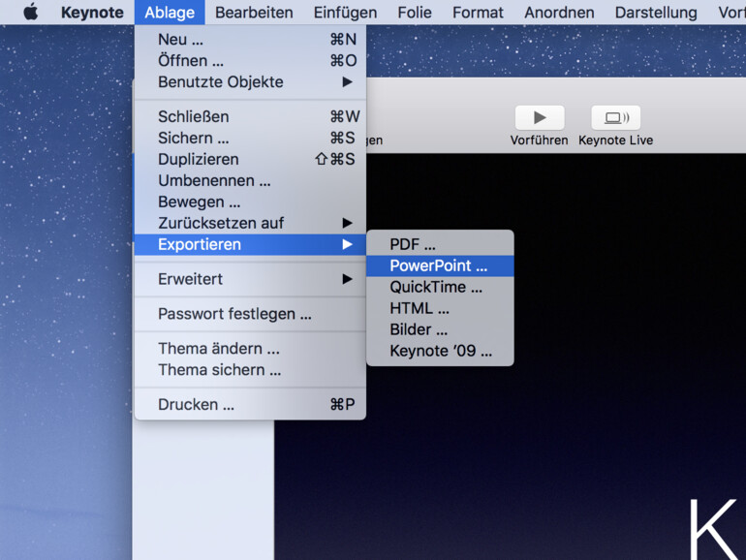746x560 pixels.
Task: Export as HTML …
Action: [440, 309]
